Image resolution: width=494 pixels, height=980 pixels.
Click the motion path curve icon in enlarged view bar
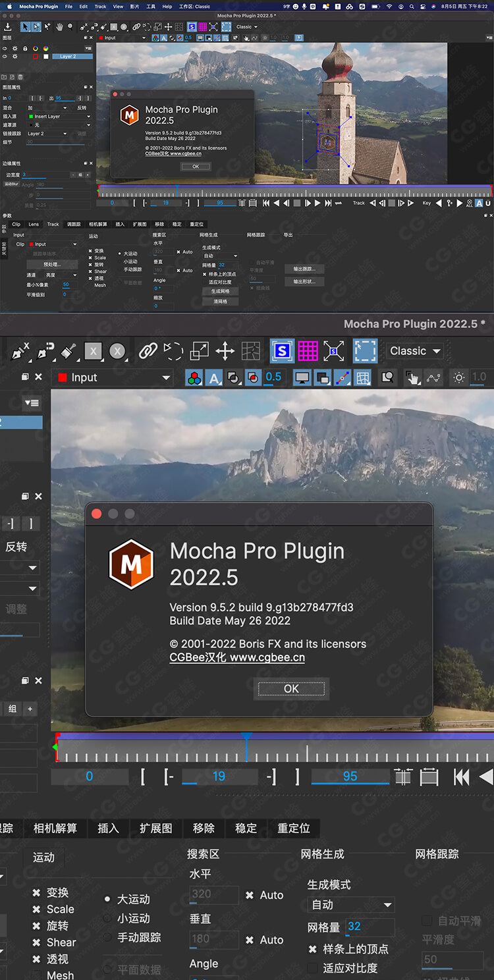point(433,377)
